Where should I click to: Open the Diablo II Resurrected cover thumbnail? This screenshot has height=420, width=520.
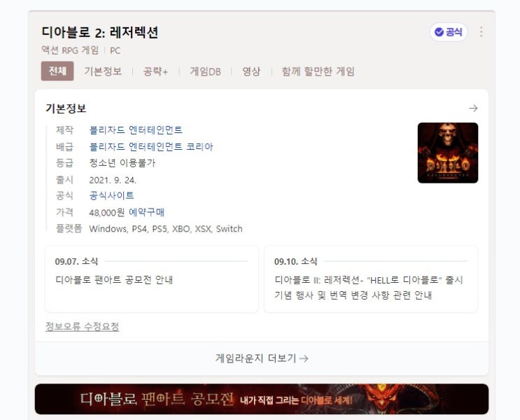[448, 153]
